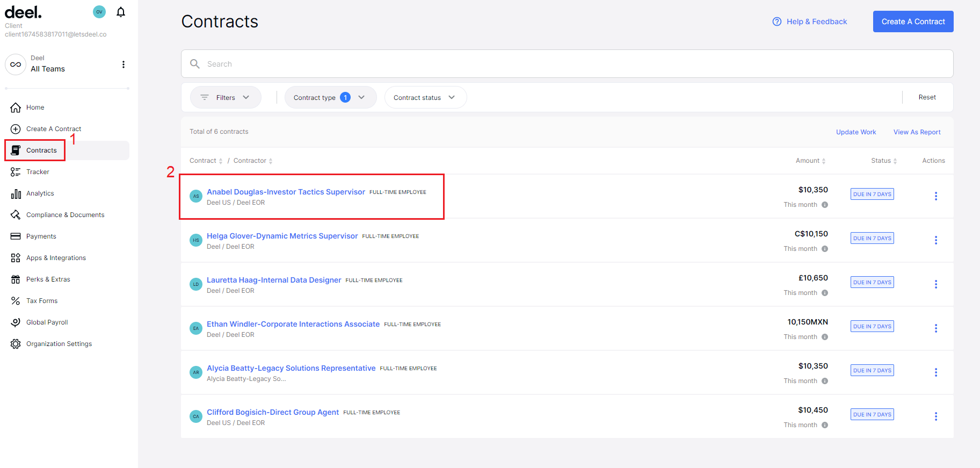Click the 'Total of 6 contracts' text

pos(219,132)
